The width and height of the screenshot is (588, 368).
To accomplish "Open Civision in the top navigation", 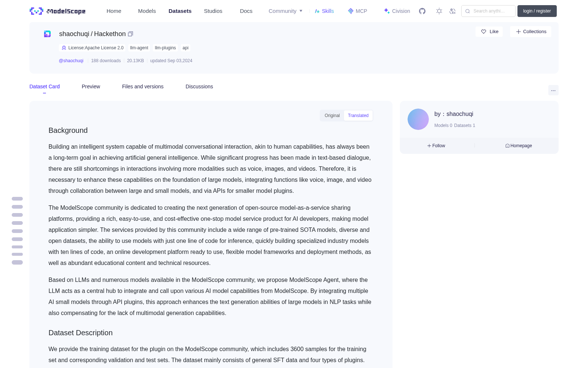I will pos(397,11).
